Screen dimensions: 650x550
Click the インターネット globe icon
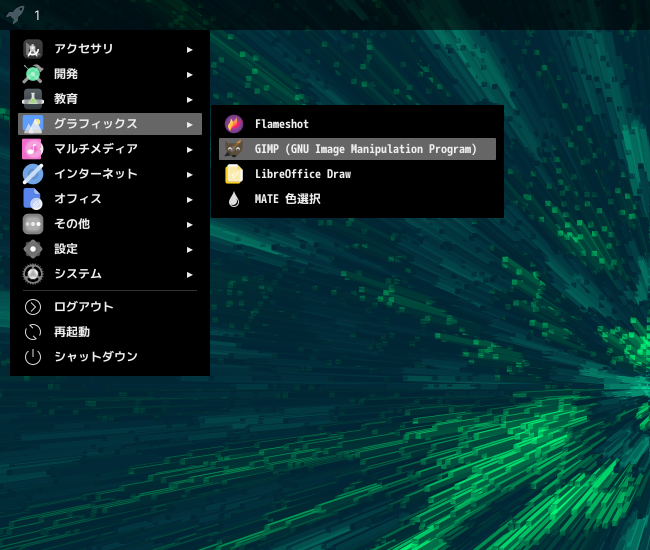pos(33,174)
